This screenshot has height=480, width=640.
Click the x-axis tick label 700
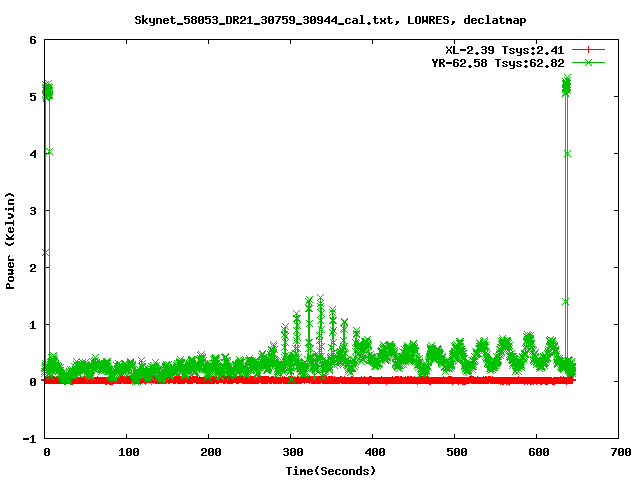(620, 452)
